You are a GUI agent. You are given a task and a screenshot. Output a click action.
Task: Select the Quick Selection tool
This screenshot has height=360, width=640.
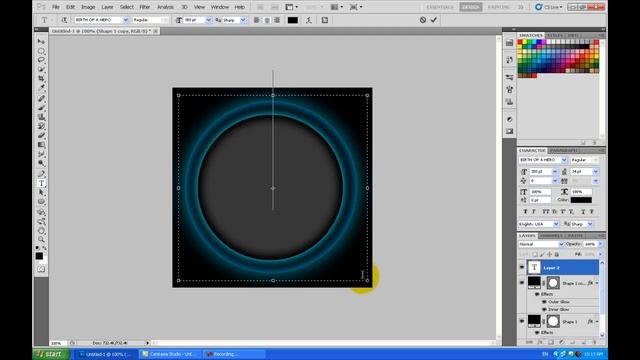41,69
